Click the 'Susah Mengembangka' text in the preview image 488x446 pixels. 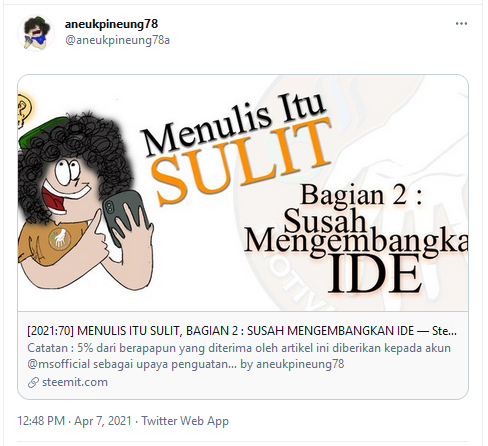tap(356, 233)
